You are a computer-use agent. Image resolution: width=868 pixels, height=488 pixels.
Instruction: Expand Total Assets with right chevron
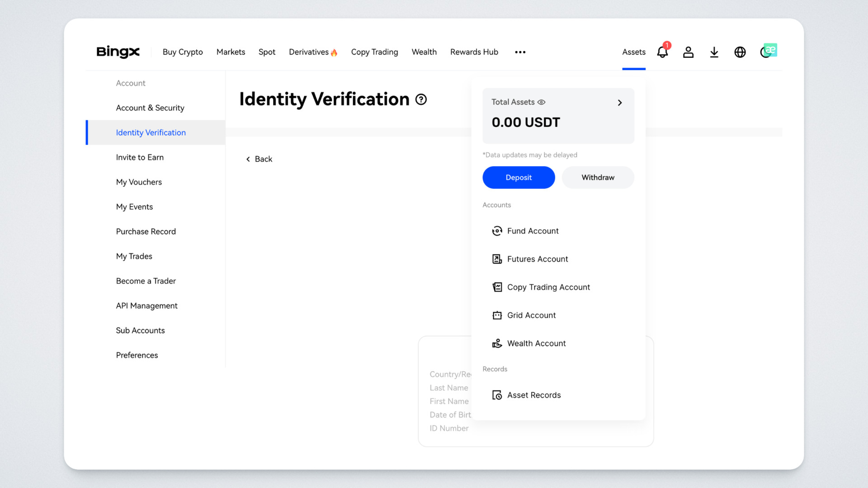(x=620, y=103)
